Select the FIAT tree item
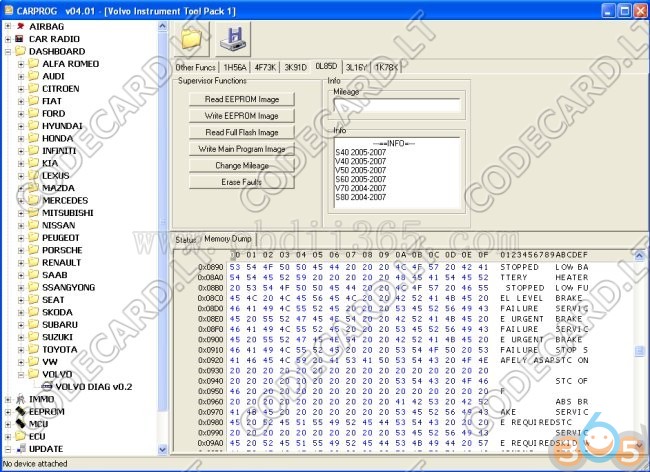The height and width of the screenshot is (472, 650). coord(51,101)
